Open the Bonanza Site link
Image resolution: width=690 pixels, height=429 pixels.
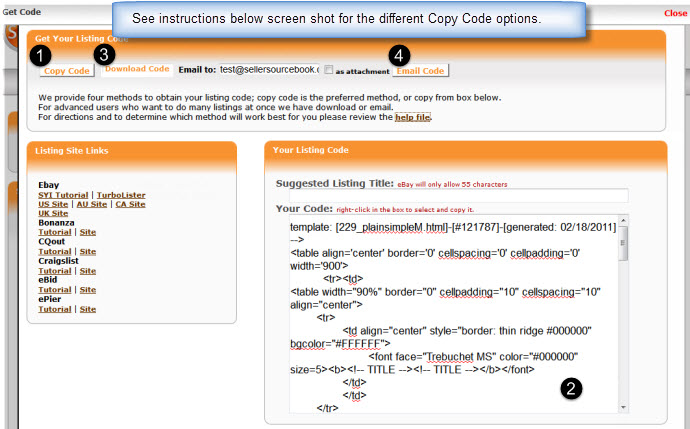(x=88, y=232)
